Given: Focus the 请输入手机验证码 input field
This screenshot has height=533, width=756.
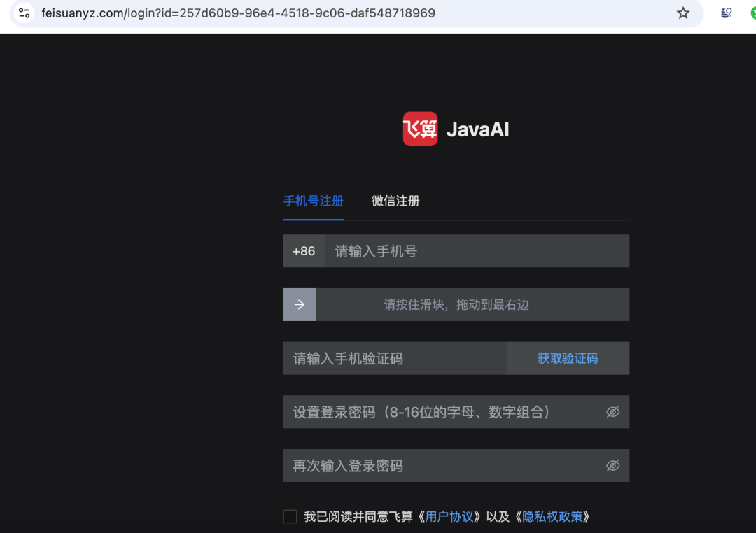Looking at the screenshot, I should (x=394, y=359).
